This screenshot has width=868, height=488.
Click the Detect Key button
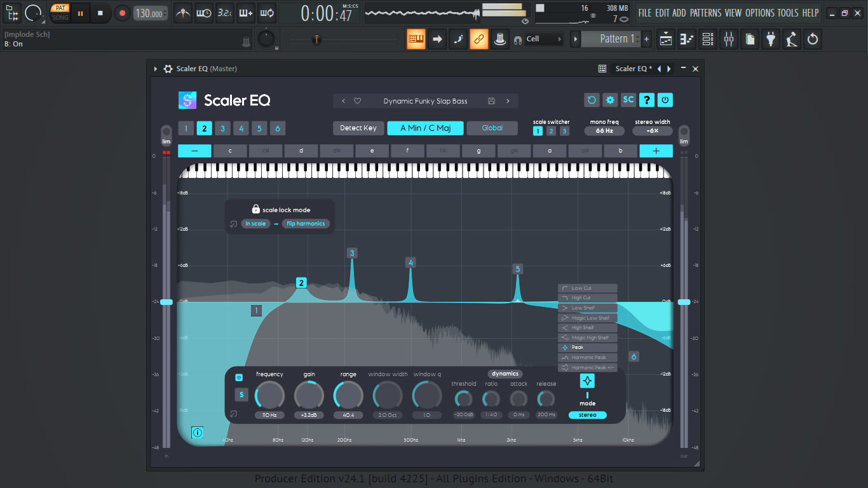358,128
